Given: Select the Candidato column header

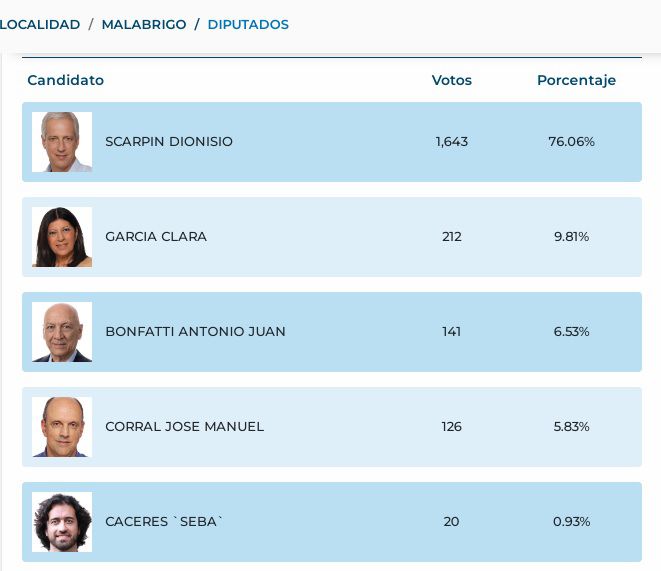Looking at the screenshot, I should pyautogui.click(x=65, y=80).
